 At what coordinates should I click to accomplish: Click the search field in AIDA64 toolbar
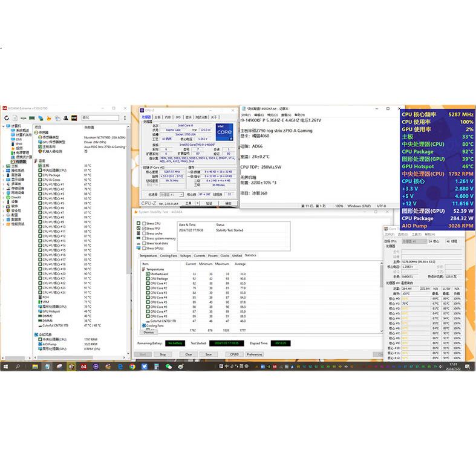(100, 118)
